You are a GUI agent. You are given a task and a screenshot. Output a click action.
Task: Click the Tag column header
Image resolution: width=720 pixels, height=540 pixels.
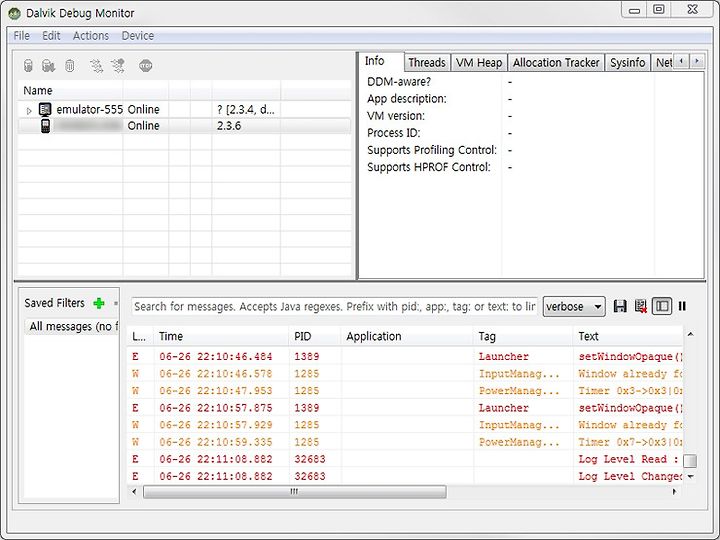pos(523,337)
